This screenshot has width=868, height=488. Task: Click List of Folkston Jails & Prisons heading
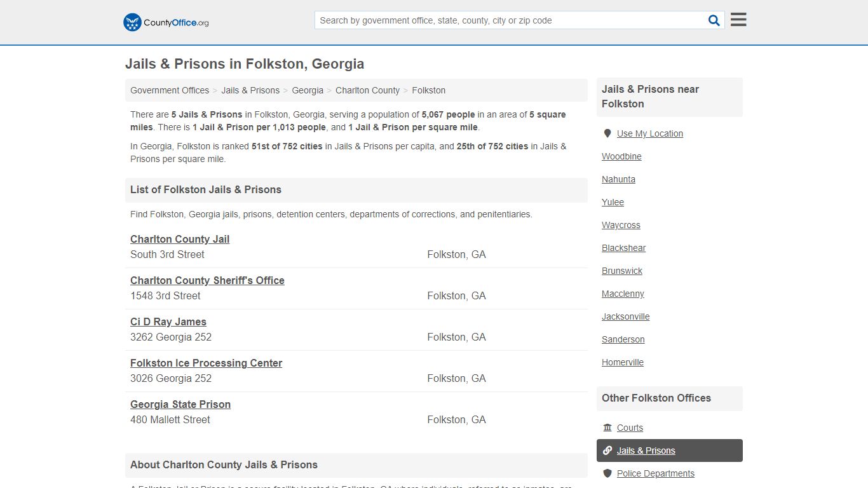(206, 189)
